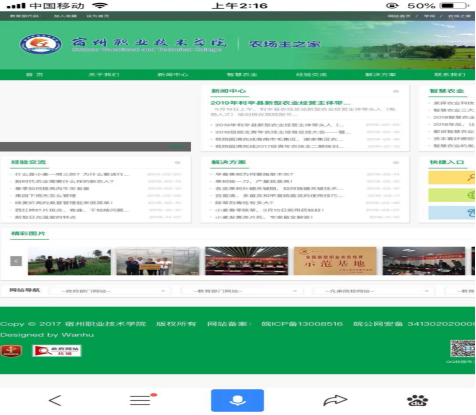Tap the blue voice search button
The height and width of the screenshot is (415, 476).
tap(237, 400)
